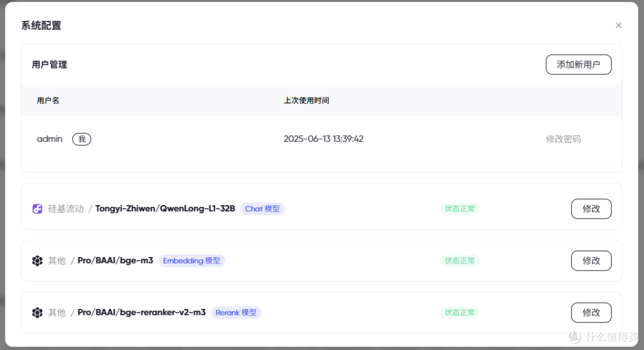Click 修改 for the QwenLong-L1-32B chat model
The image size is (644, 350).
(591, 209)
